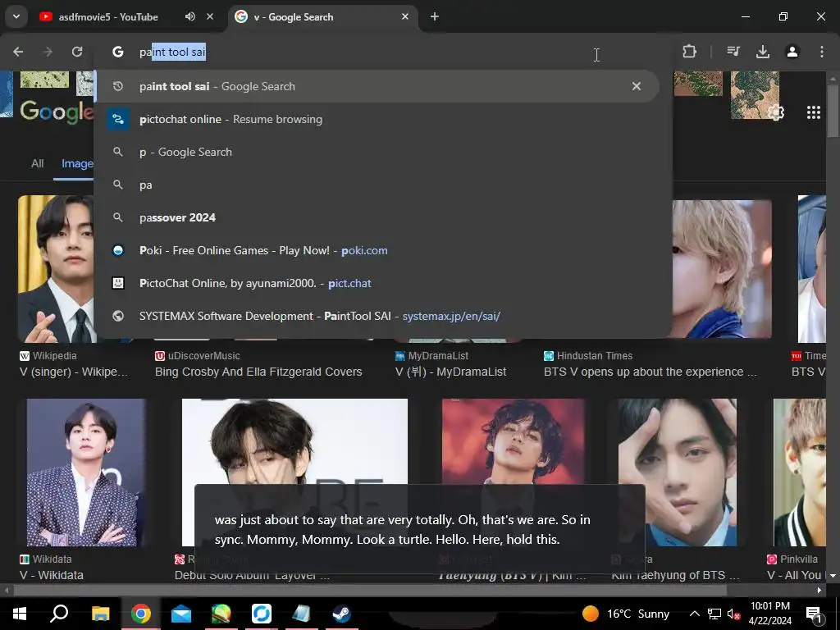Close the v - Google Search tab
Image resolution: width=840 pixels, height=630 pixels.
tap(405, 16)
